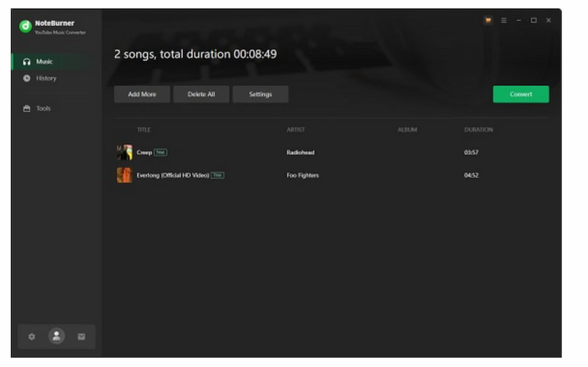Viewport: 588px width, 367px height.
Task: Click the duration 04:52 for Everlong
Action: [x=471, y=175]
